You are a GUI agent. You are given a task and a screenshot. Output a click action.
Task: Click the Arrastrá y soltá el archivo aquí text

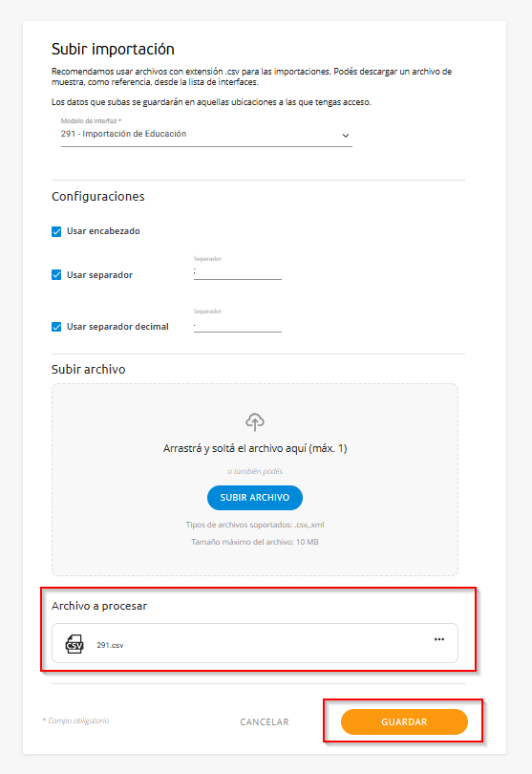[x=255, y=448]
